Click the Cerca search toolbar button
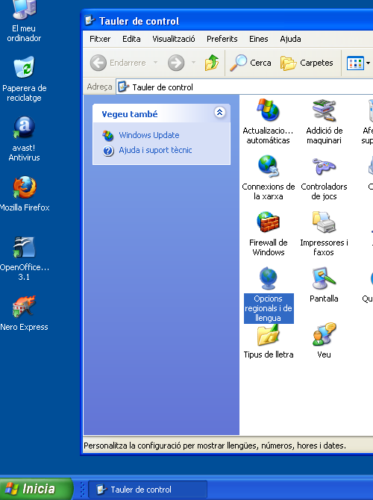Viewport: 373px width, 500px height. click(251, 63)
